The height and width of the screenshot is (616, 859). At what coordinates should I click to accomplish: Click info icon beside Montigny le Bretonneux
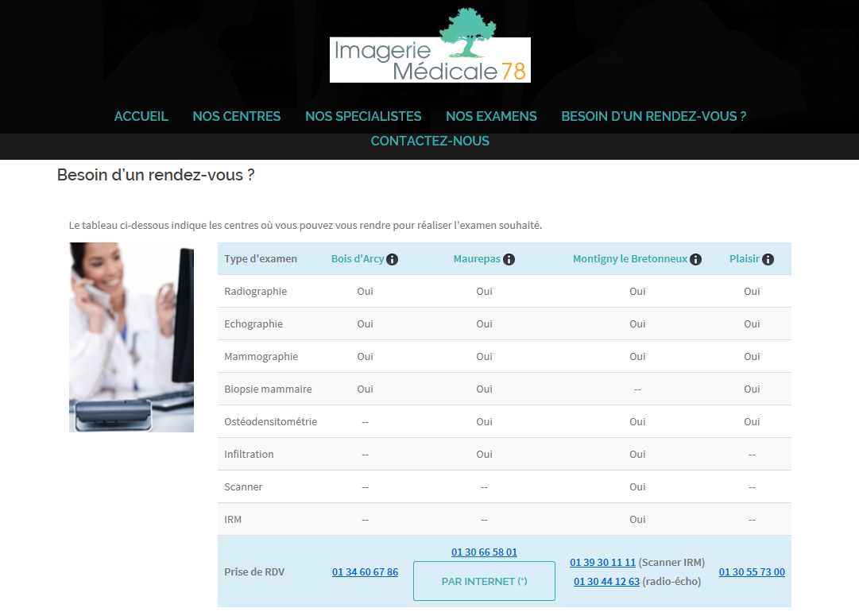click(x=696, y=259)
